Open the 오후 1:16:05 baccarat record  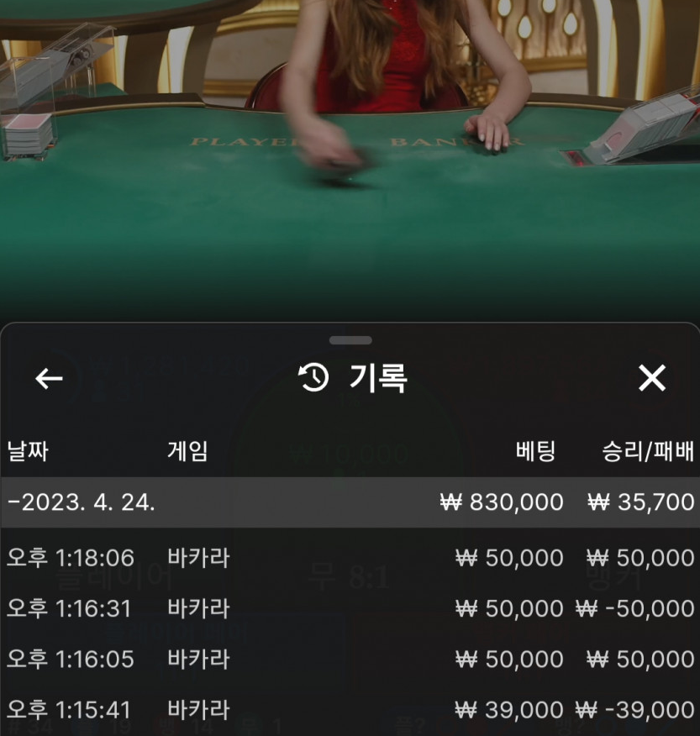(x=350, y=659)
